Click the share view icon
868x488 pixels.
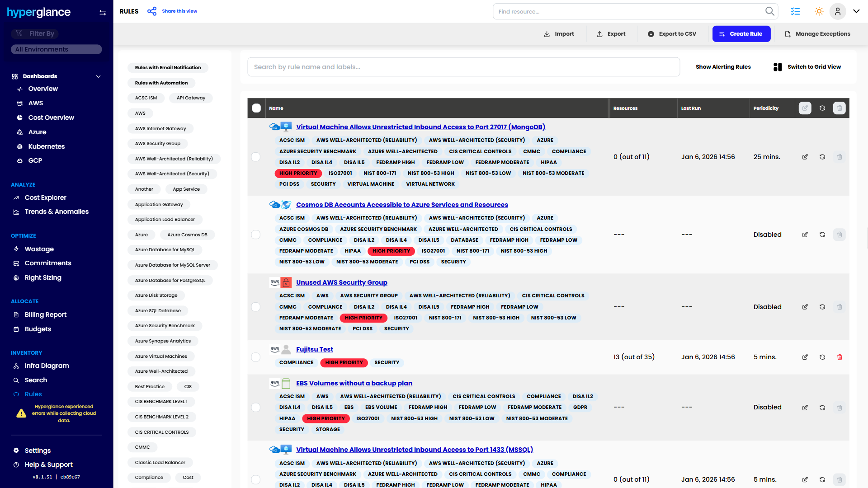(152, 11)
